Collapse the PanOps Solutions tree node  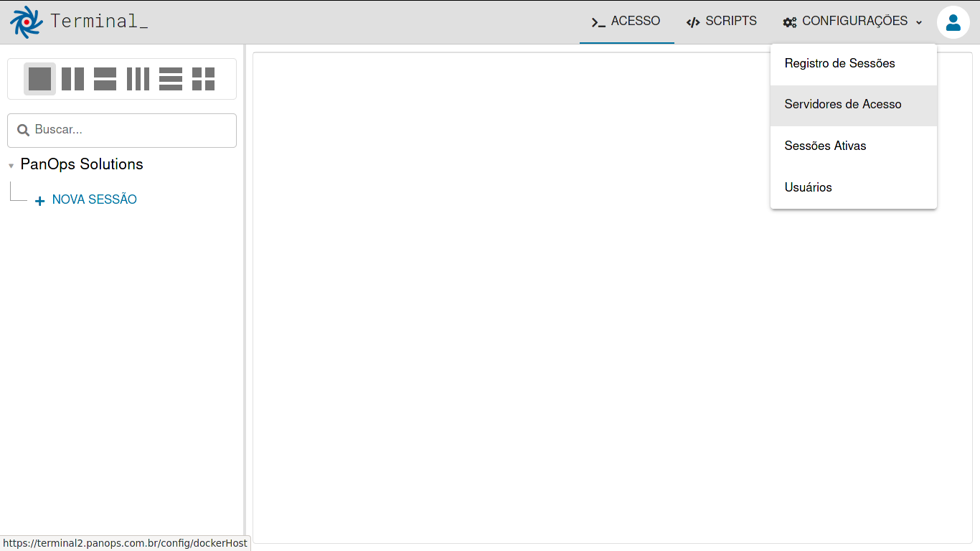[11, 166]
